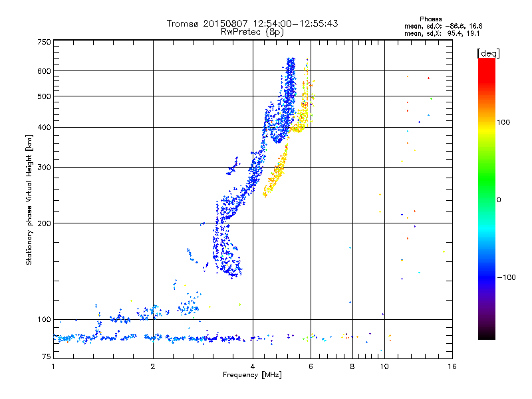532x399 pixels.
Task: Click the '8' frequency axis tick label
Action: pyautogui.click(x=352, y=366)
